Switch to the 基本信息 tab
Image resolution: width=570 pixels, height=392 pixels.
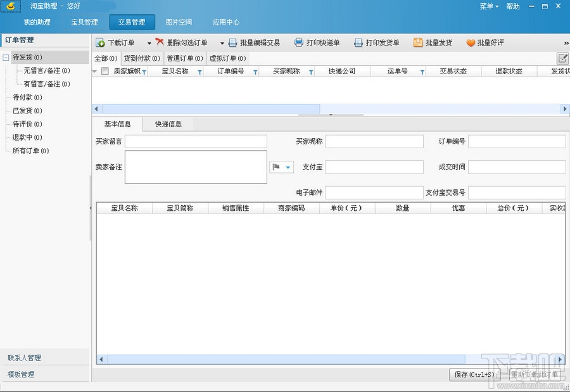(117, 124)
